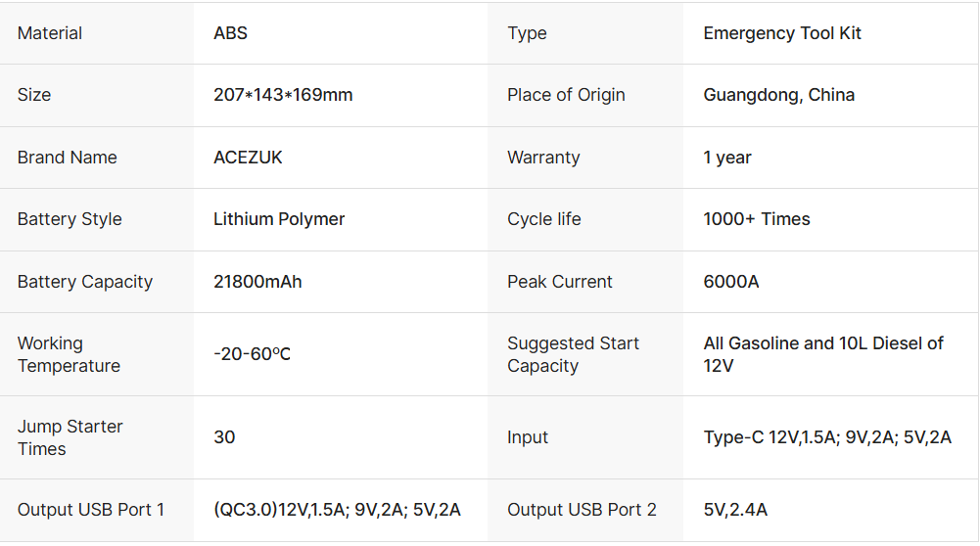Select the Guangdong, China value

tap(778, 95)
